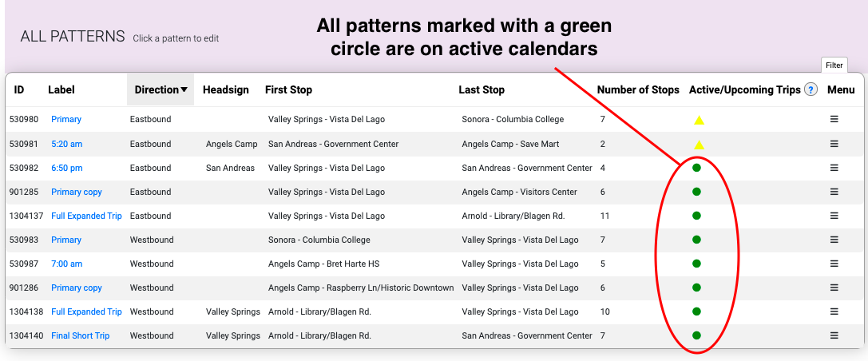Click the help question mark beside Active/Upcoming Trips

[x=811, y=89]
